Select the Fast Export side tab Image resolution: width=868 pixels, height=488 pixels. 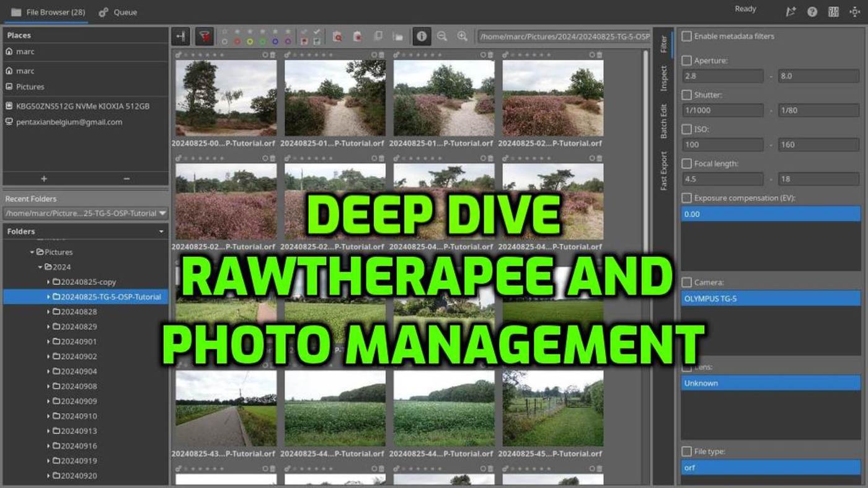coord(663,171)
